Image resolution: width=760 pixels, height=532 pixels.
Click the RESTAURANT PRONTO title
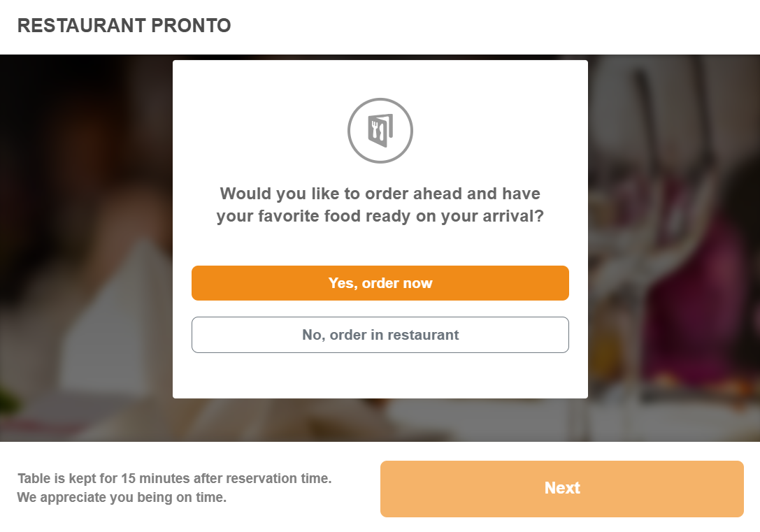pyautogui.click(x=124, y=26)
